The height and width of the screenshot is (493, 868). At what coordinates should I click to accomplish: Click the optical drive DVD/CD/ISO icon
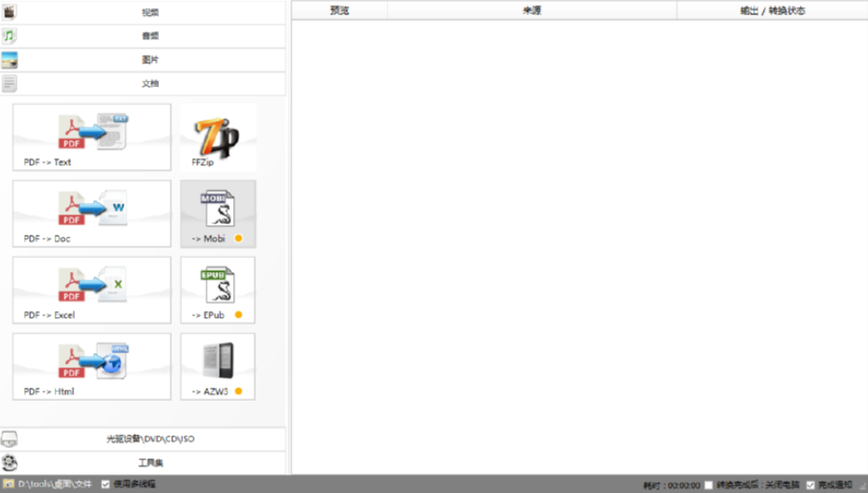9,439
